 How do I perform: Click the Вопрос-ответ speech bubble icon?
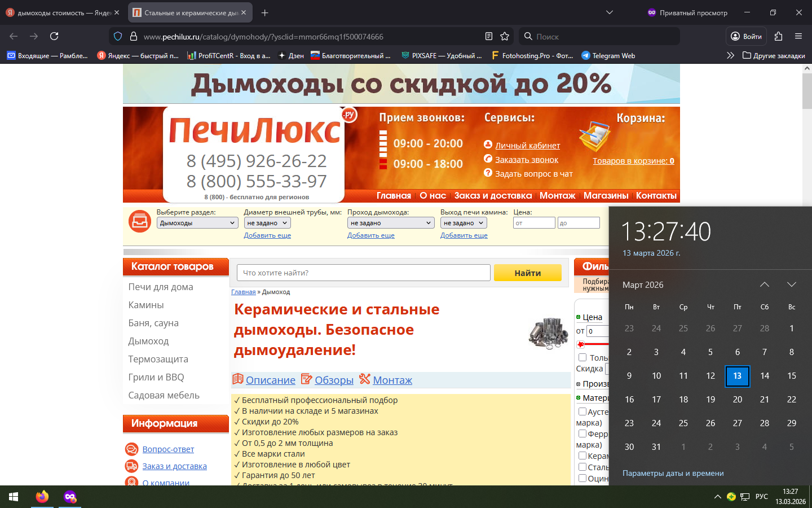131,449
